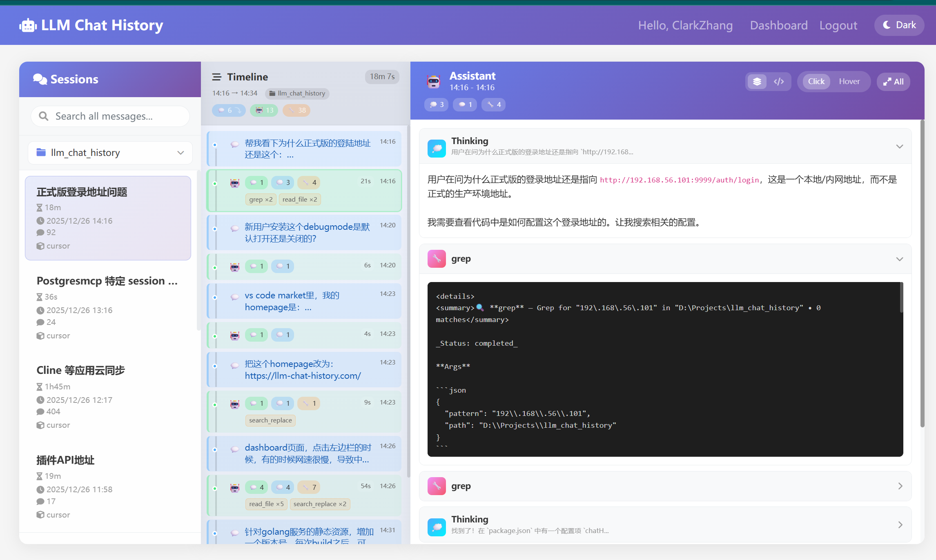936x560 pixels.
Task: Click the expanded grep wrench icon
Action: pos(437,259)
